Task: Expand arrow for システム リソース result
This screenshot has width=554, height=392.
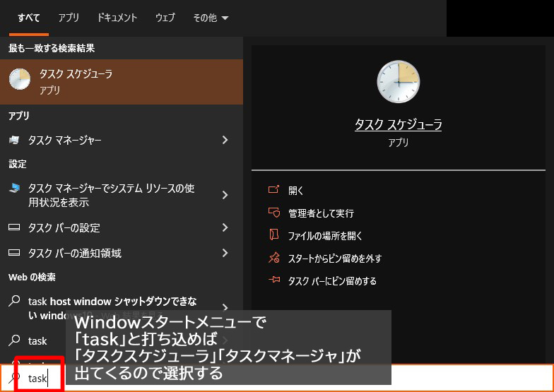Action: point(225,195)
